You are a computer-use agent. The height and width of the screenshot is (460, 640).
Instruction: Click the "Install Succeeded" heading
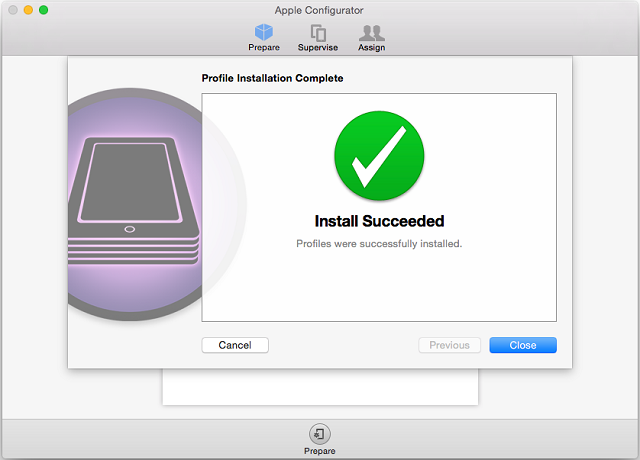click(x=379, y=221)
